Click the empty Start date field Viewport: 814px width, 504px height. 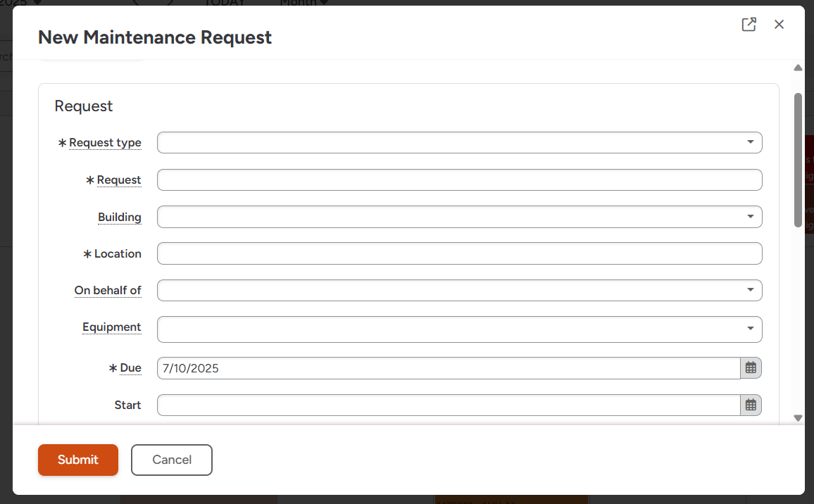[449, 405]
